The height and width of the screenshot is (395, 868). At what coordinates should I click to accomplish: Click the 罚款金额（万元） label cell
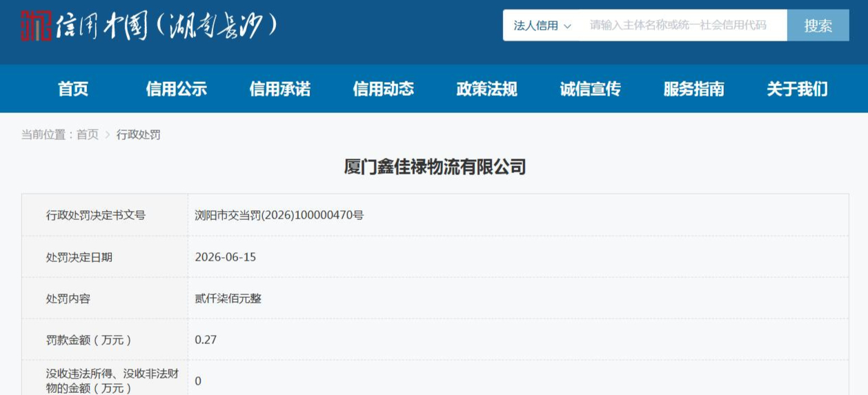point(105,340)
